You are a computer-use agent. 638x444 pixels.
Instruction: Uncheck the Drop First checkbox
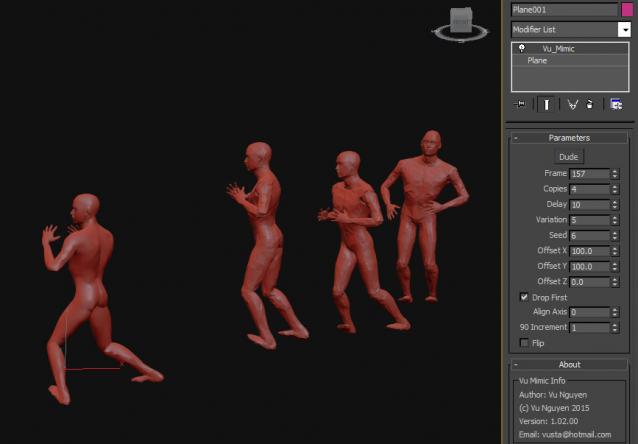point(524,297)
